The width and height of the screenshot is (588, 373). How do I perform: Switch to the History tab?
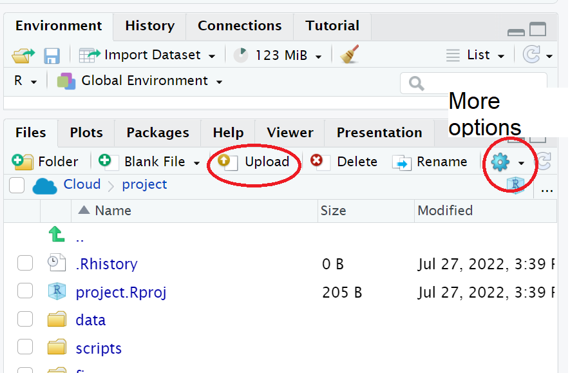pyautogui.click(x=149, y=26)
